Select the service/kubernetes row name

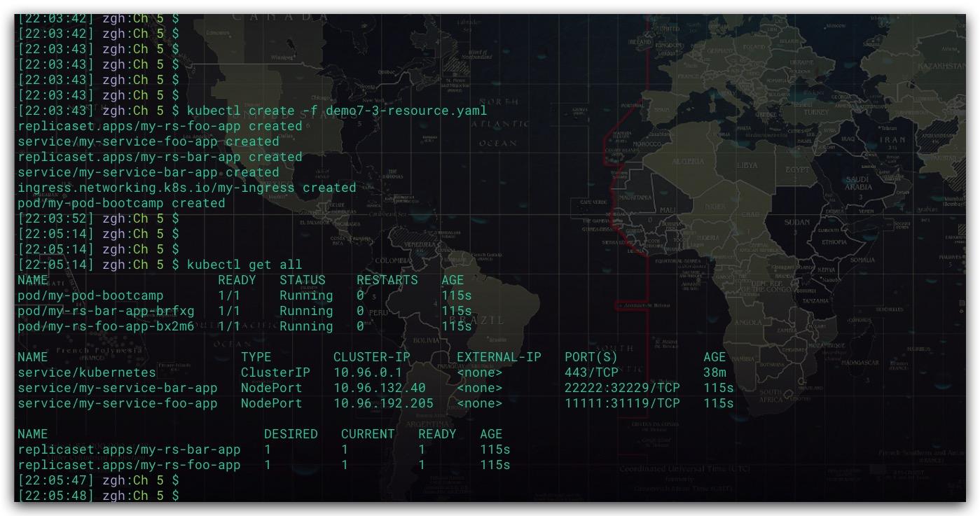[x=87, y=372]
